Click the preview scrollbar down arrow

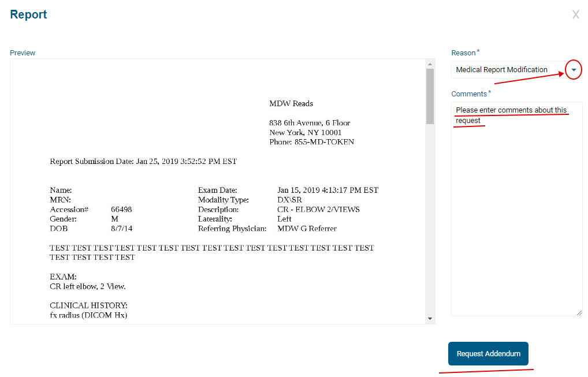pyautogui.click(x=430, y=319)
